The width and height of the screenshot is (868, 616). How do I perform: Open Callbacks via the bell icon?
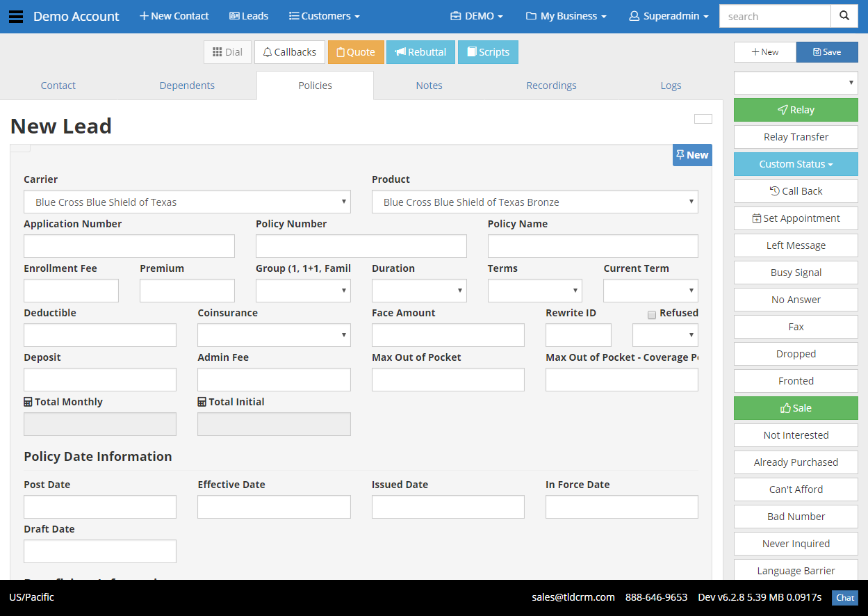[268, 51]
